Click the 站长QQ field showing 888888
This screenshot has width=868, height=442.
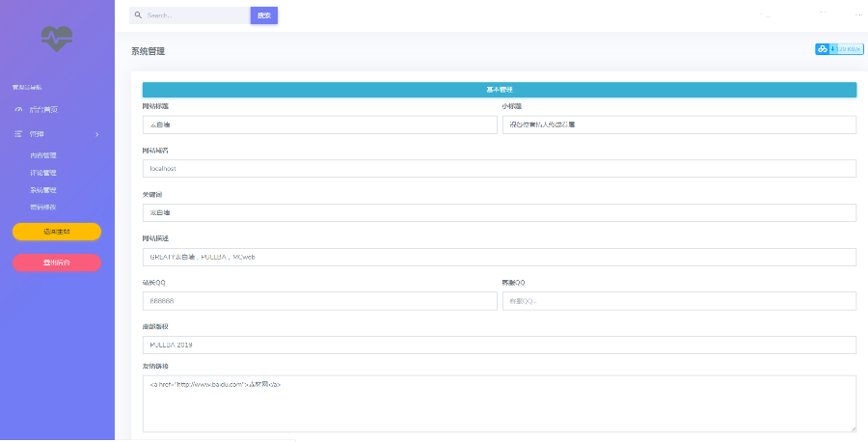tap(319, 301)
